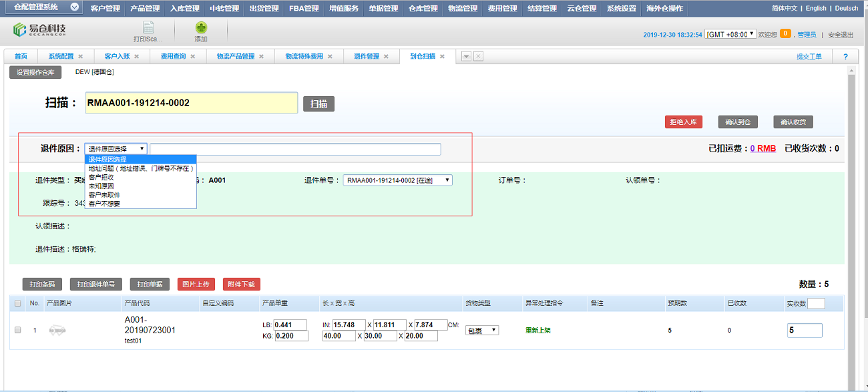
Task: Open the 仓库管理 menu
Action: point(423,9)
